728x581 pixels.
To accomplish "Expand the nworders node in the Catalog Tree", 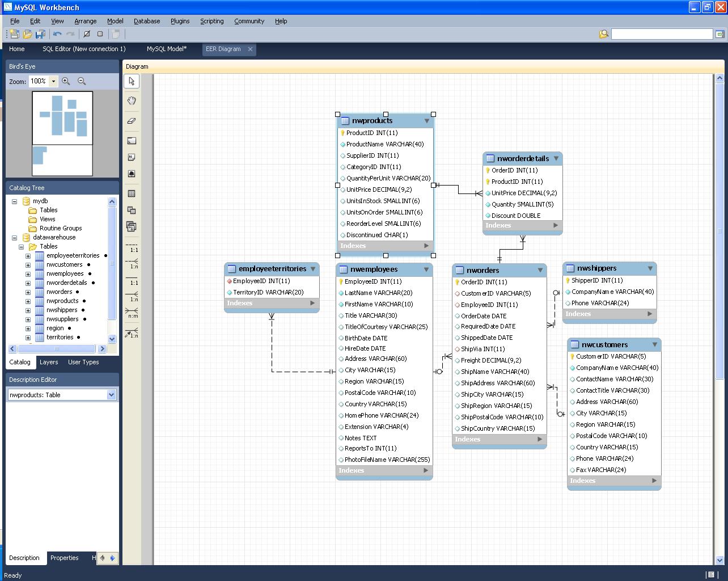I will 28,292.
